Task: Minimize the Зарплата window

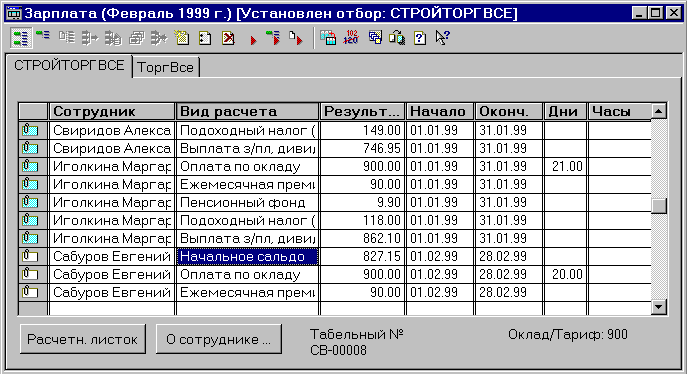Action: pyautogui.click(x=639, y=13)
